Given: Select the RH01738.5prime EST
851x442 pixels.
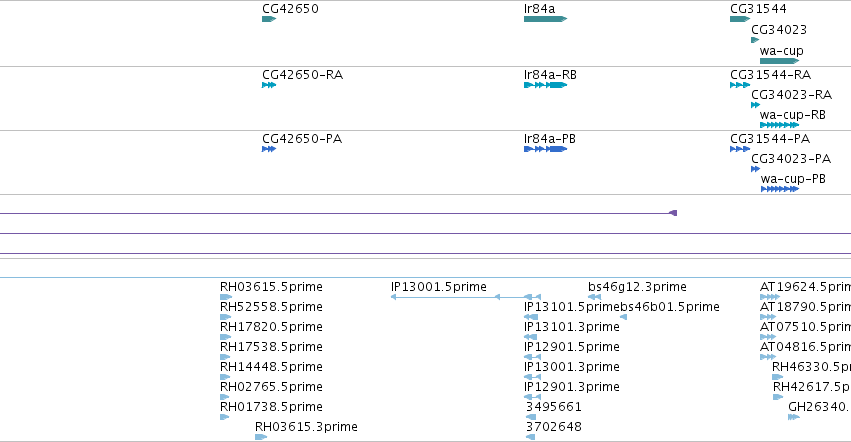Looking at the screenshot, I should pyautogui.click(x=225, y=417).
